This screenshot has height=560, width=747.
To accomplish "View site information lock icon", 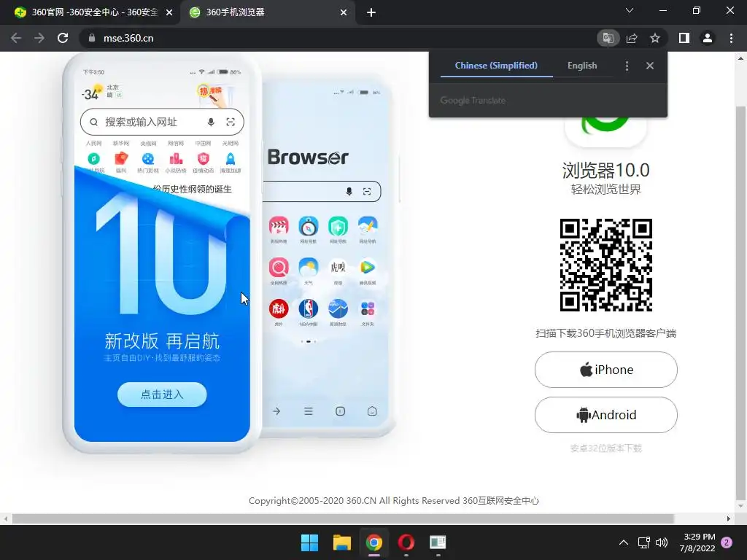I will (92, 38).
